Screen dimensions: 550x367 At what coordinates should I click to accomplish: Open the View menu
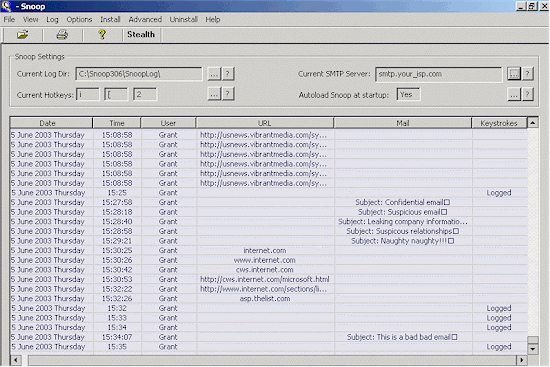click(31, 20)
